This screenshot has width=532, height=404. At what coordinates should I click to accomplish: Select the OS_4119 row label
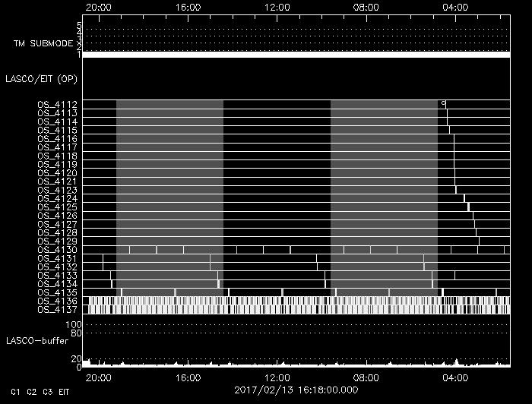[57, 164]
